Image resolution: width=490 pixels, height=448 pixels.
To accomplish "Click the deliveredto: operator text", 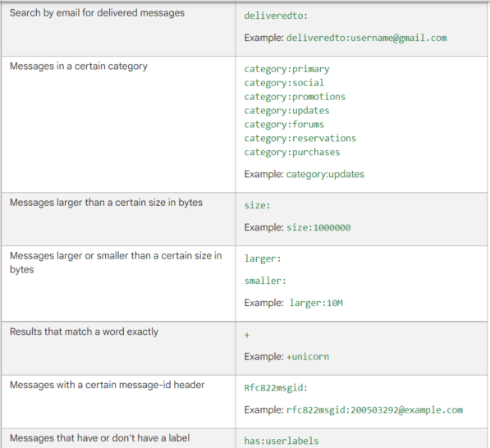I will [276, 16].
